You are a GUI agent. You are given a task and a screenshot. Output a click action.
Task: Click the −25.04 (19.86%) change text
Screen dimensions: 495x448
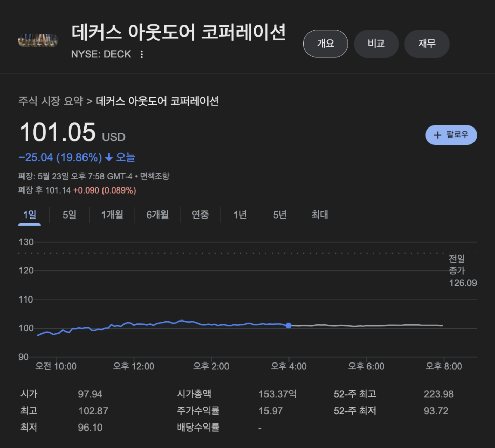coord(60,157)
